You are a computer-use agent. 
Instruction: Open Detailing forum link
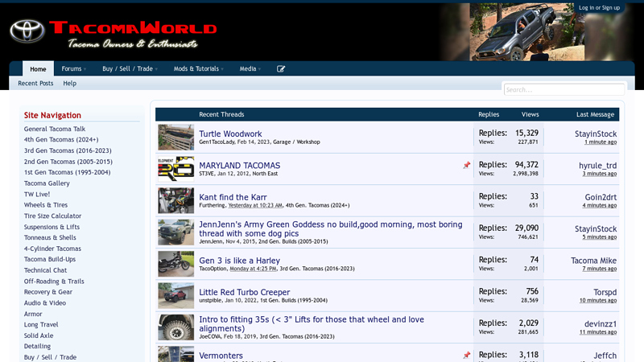(x=37, y=347)
